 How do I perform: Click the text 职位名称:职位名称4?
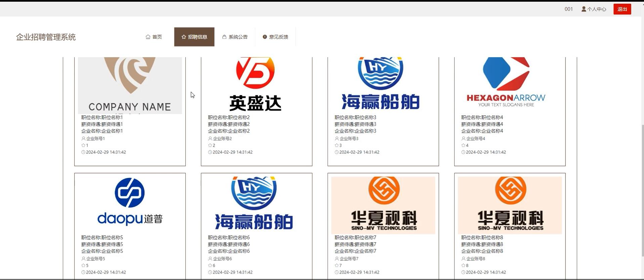pos(482,117)
